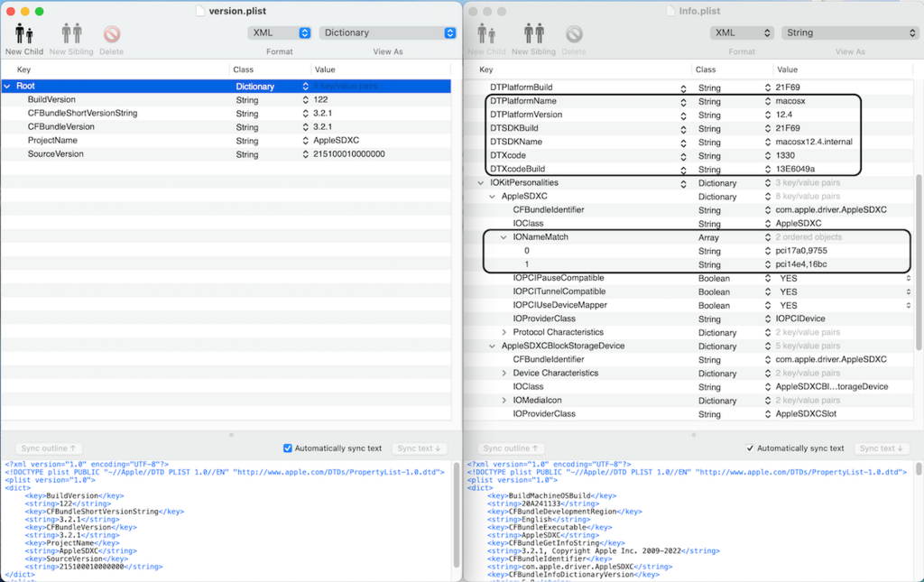Open Dictionary View As dropdown
This screenshot has width=924, height=582.
tap(387, 32)
